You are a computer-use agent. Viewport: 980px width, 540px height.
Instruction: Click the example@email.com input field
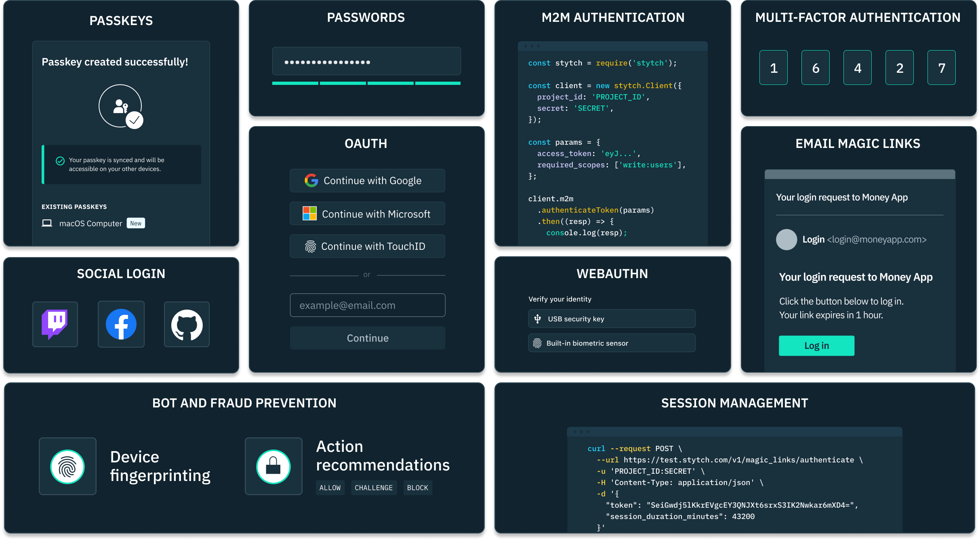367,305
